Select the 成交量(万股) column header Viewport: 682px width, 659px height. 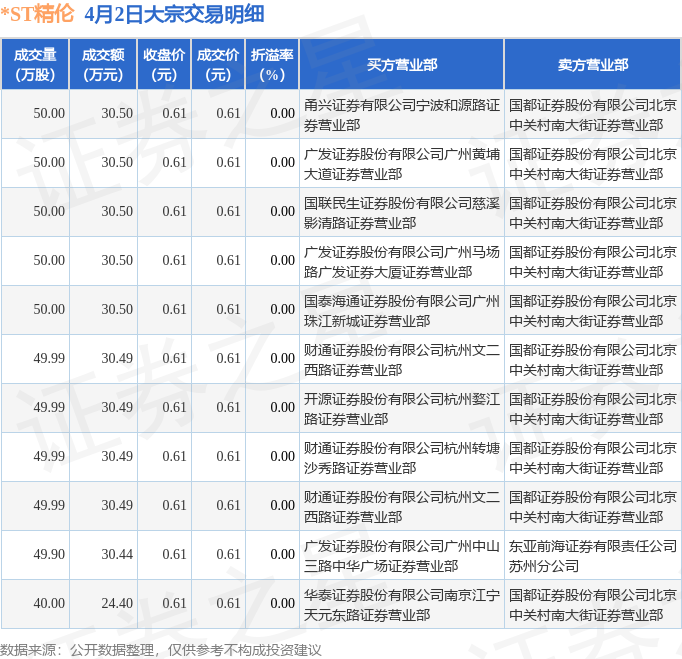click(34, 64)
